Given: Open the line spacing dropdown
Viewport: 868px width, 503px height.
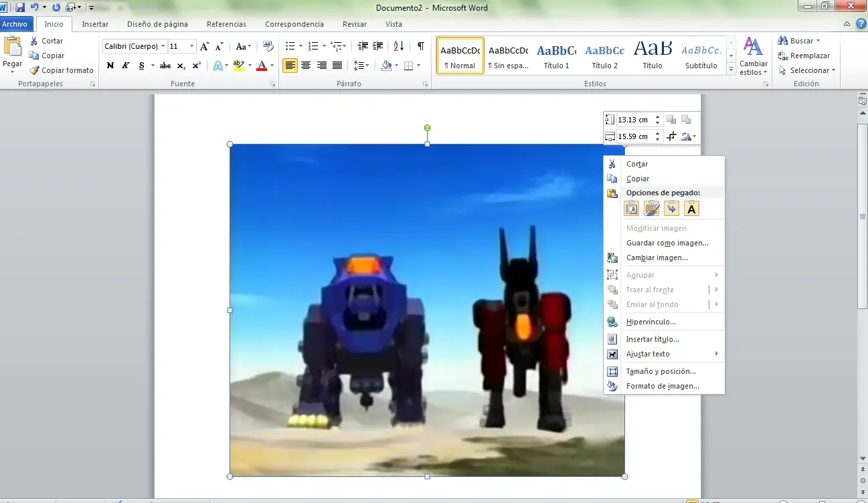Looking at the screenshot, I should (x=361, y=66).
